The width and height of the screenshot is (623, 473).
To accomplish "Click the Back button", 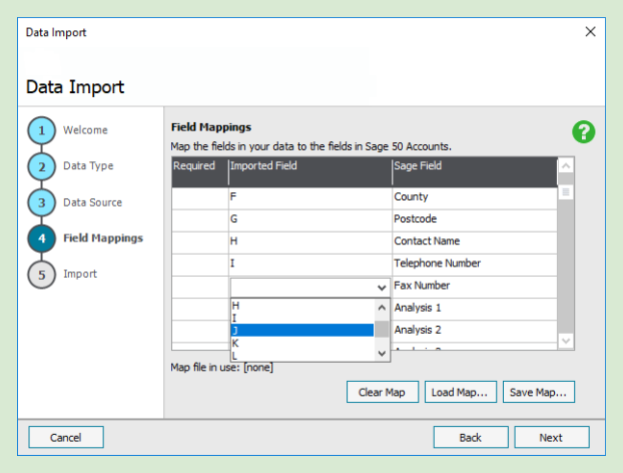I will (x=470, y=437).
